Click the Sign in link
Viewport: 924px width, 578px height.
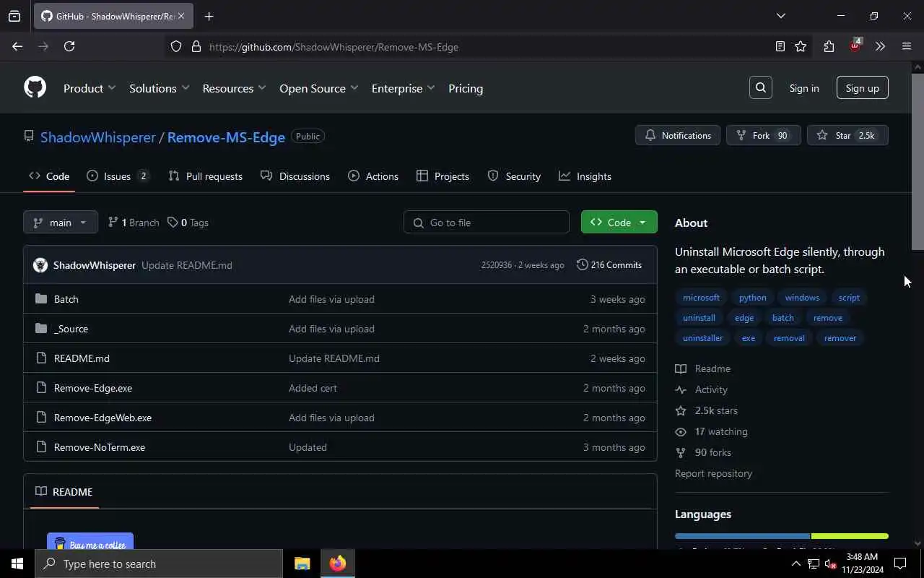coord(804,88)
